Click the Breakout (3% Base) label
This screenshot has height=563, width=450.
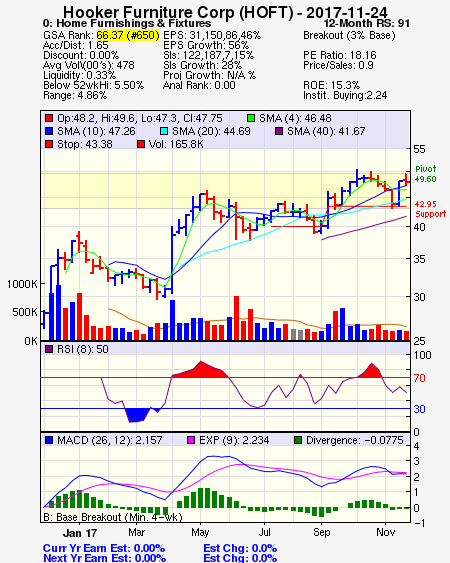(x=349, y=35)
